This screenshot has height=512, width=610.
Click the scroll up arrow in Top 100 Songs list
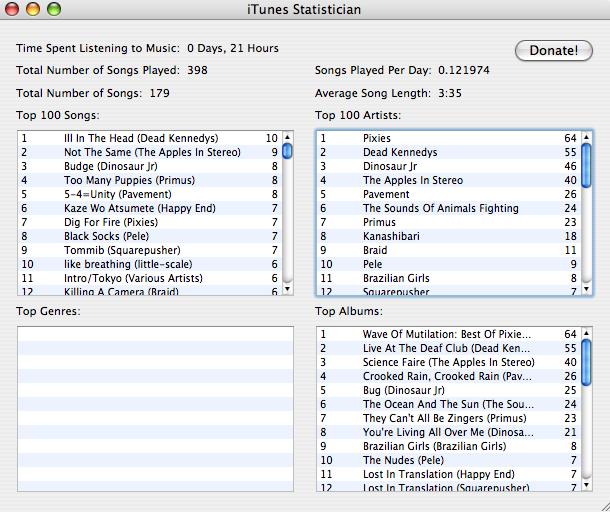(287, 137)
